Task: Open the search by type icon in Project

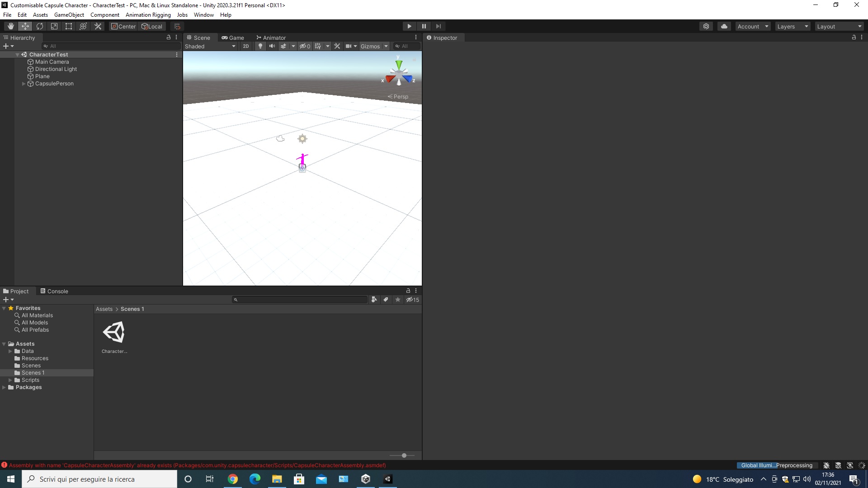Action: (374, 299)
